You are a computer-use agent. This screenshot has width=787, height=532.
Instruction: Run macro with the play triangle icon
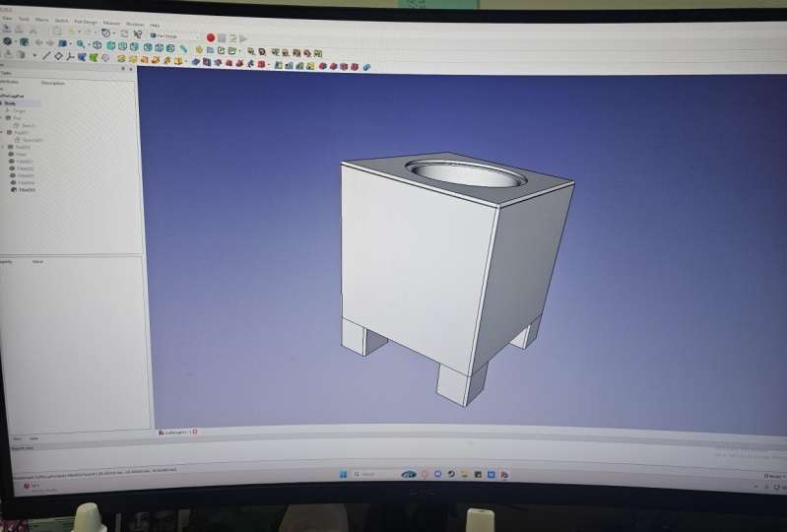tap(243, 38)
